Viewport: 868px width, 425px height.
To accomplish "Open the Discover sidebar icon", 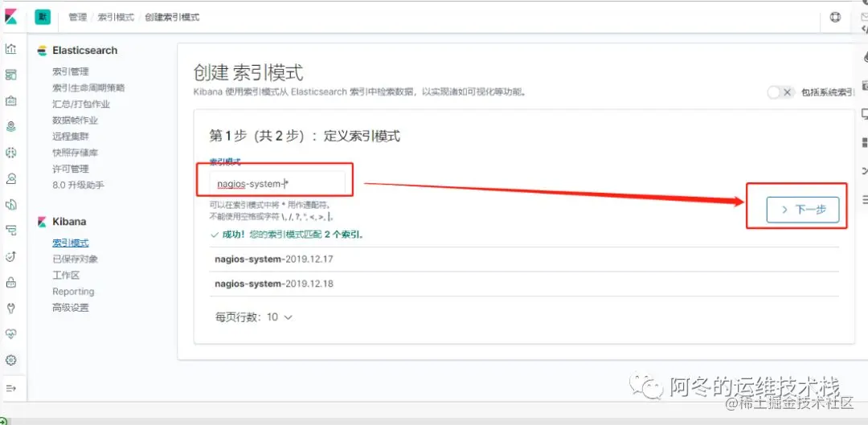I will [x=10, y=49].
